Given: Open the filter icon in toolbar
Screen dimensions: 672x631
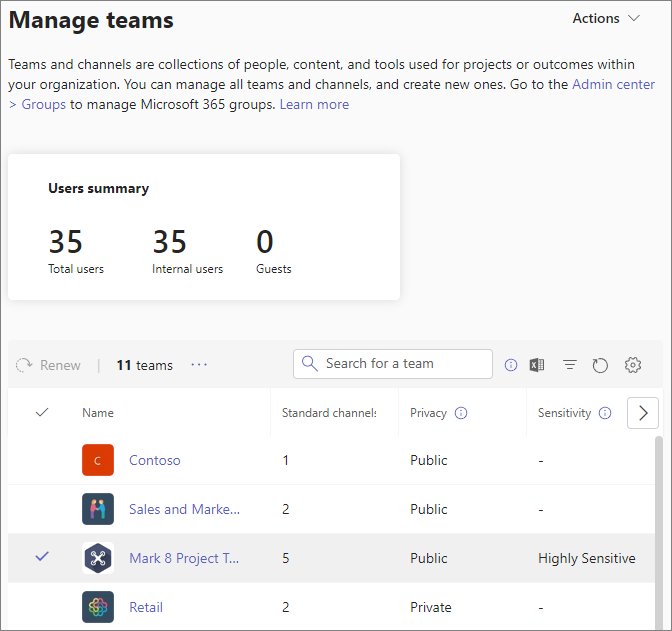Looking at the screenshot, I should (569, 365).
